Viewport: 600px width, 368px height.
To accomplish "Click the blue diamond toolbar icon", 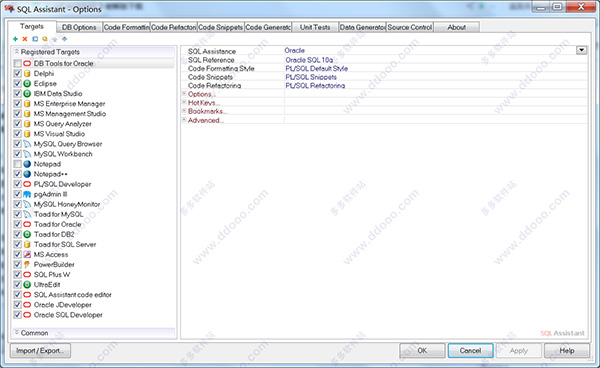I will coord(65,39).
